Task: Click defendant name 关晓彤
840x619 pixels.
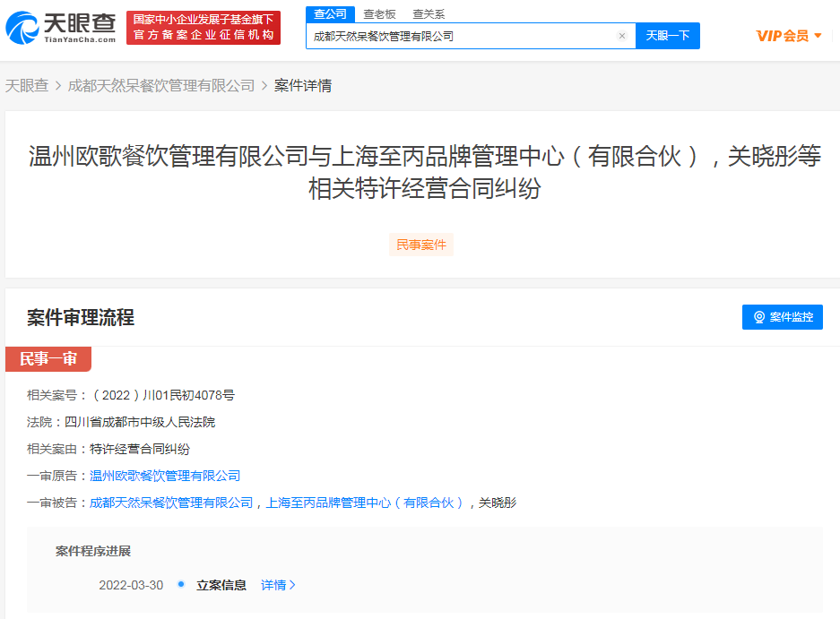Action: pyautogui.click(x=498, y=503)
